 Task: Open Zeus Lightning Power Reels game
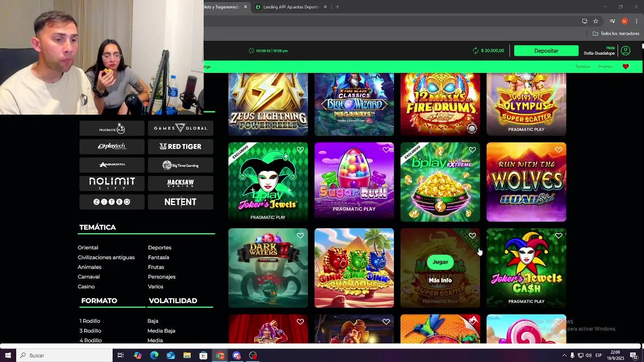[x=268, y=104]
